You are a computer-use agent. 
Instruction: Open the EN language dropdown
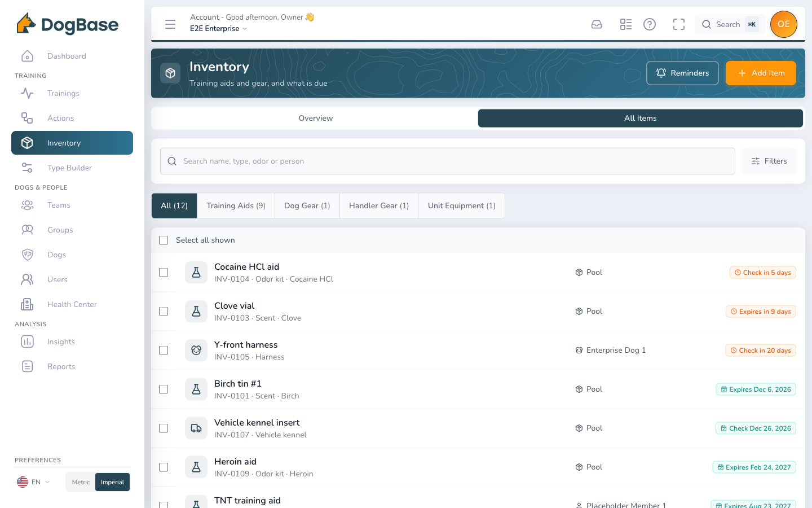click(x=33, y=482)
